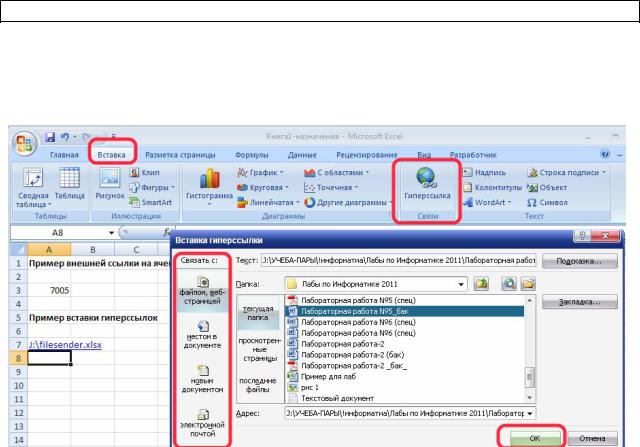Insert a Надпись text box
640x447 pixels.
[484, 172]
